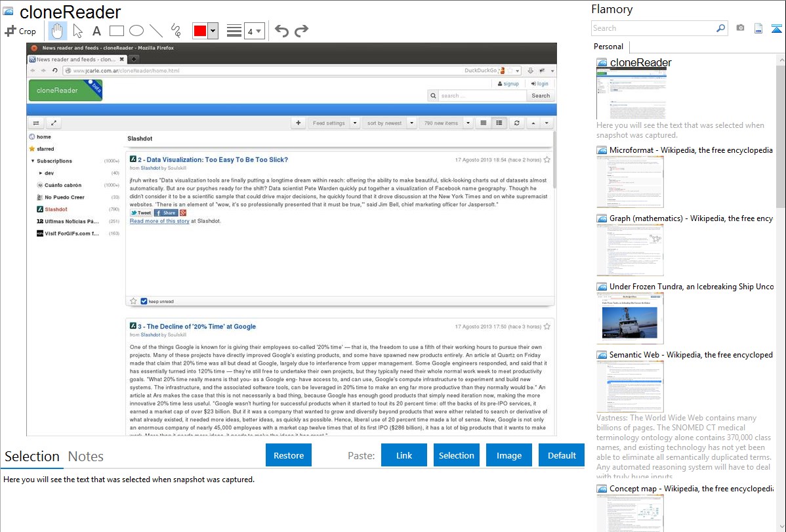
Task: Open the line width 4 dropdown
Action: click(x=254, y=31)
